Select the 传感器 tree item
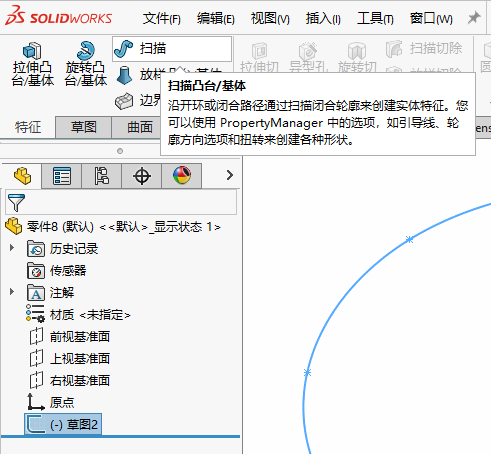Viewport: 491px width, 454px height. [x=68, y=270]
